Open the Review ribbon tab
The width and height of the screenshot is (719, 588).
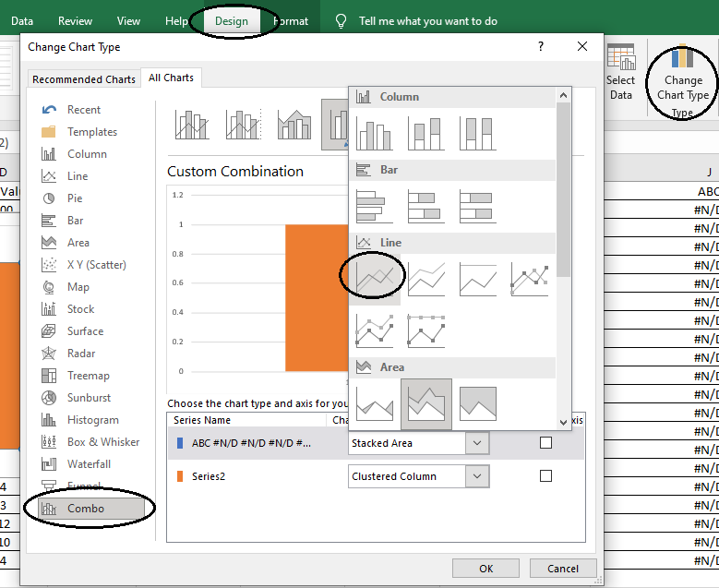coord(75,21)
